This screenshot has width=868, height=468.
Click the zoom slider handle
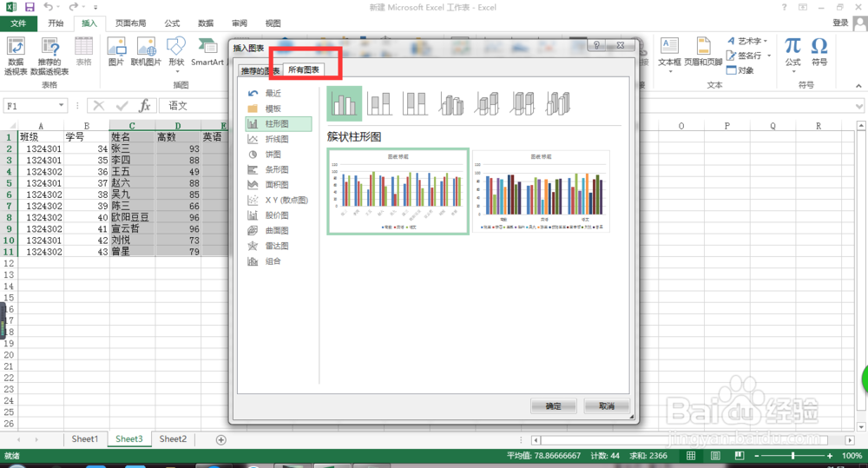[792, 456]
